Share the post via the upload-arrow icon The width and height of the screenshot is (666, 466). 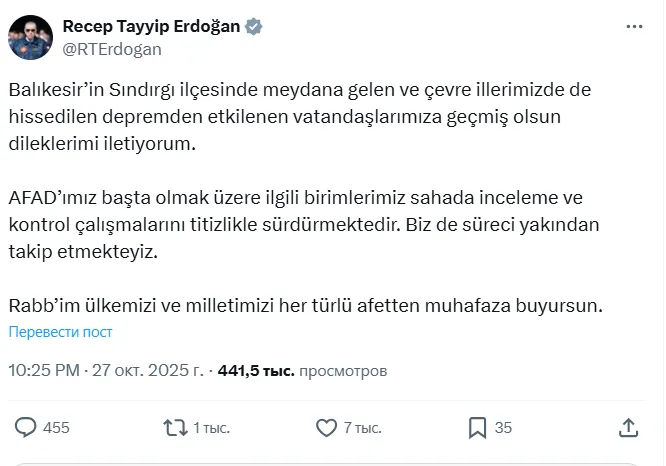click(628, 428)
